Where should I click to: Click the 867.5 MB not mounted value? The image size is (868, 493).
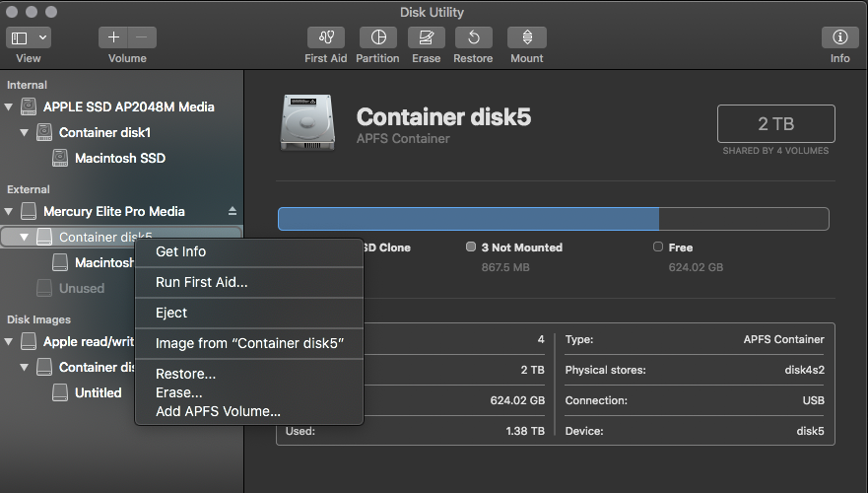coord(505,267)
